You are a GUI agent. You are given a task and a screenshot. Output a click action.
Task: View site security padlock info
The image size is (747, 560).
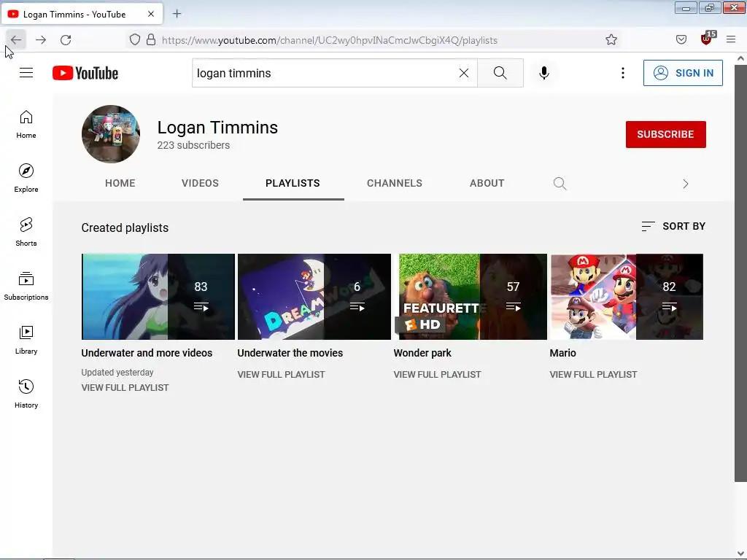point(151,40)
